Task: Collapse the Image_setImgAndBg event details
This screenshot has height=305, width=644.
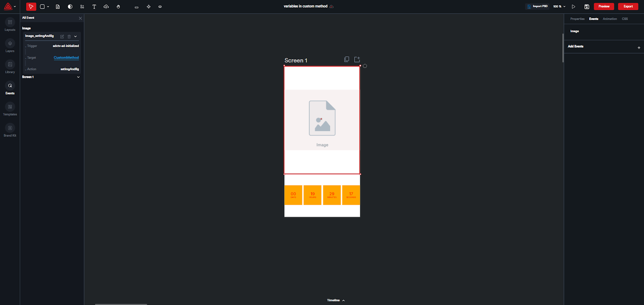Action: tap(75, 37)
